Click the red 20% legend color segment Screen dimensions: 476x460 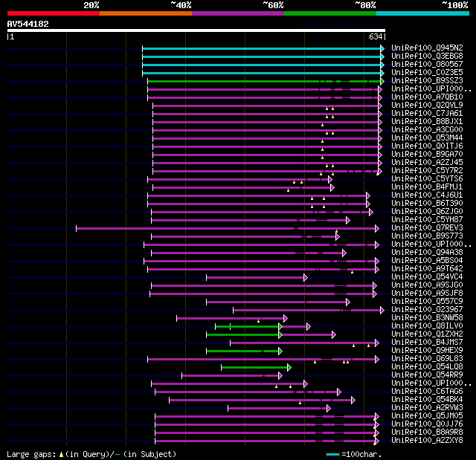(54, 13)
